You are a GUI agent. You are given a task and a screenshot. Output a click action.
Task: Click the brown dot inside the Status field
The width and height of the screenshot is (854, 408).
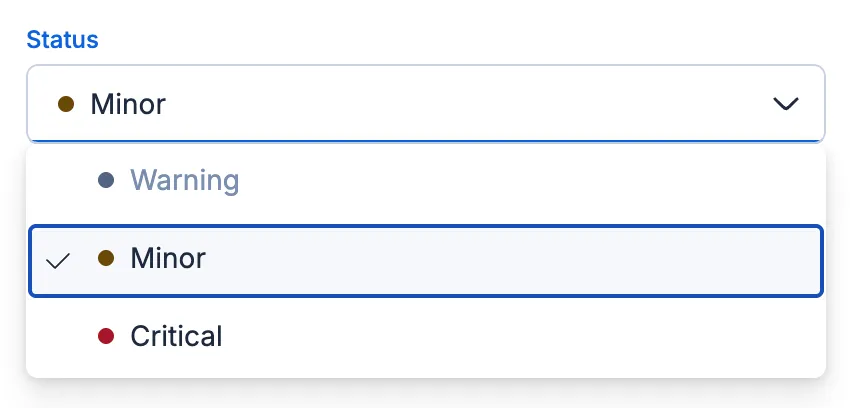pos(67,103)
